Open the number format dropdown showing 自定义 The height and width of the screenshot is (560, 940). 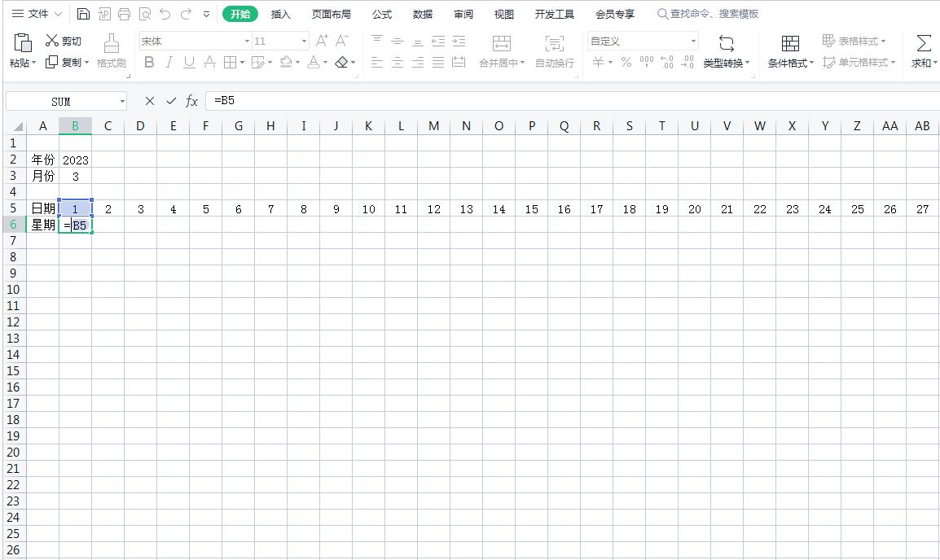click(x=643, y=41)
